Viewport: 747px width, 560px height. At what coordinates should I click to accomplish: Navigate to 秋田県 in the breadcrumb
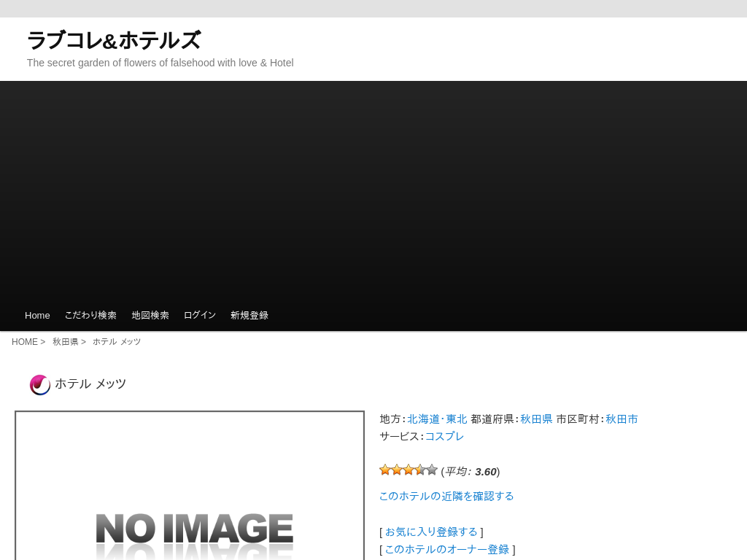tap(65, 342)
